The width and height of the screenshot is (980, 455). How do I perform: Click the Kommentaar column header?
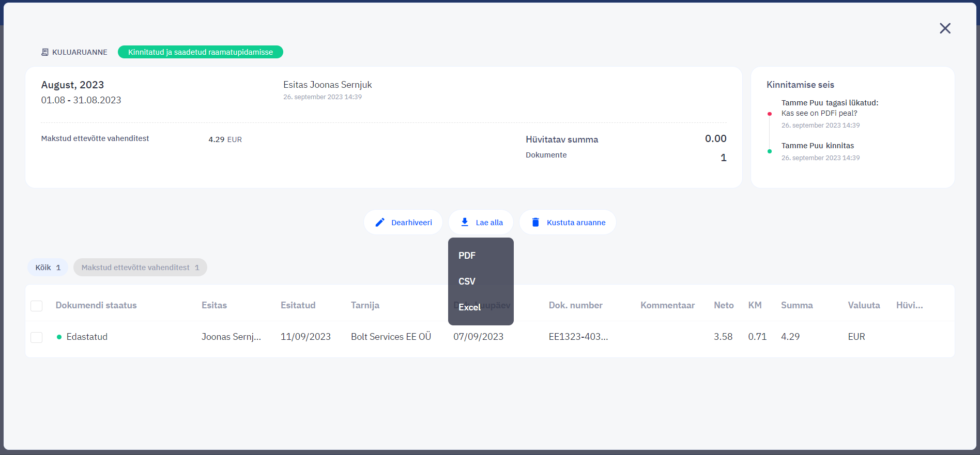(x=667, y=305)
